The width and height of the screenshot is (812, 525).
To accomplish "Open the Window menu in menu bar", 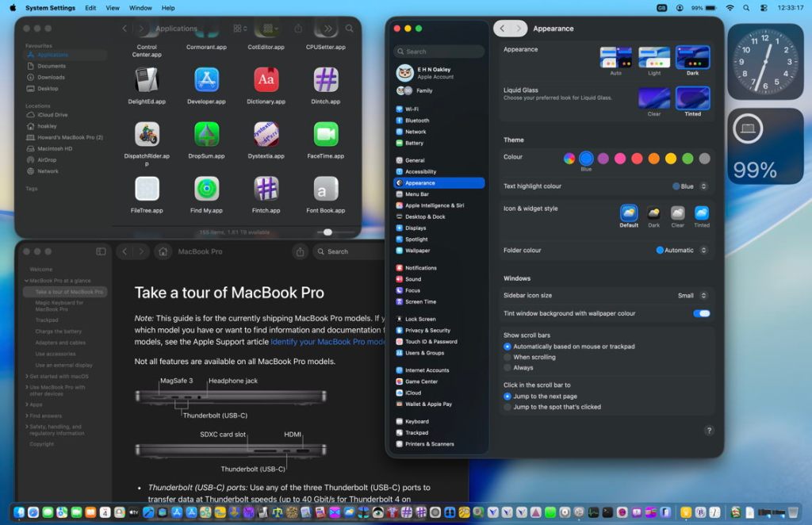I will [140, 8].
